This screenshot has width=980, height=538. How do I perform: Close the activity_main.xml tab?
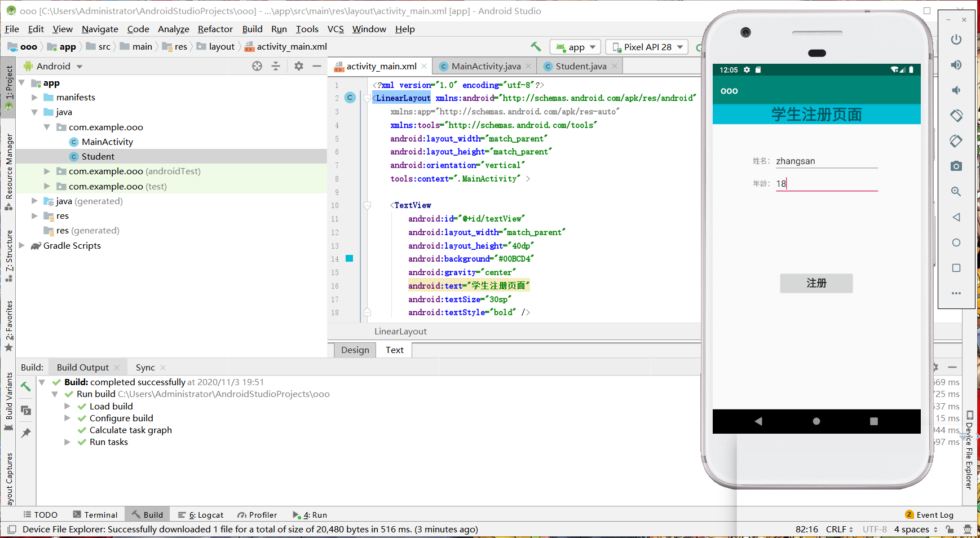coord(425,66)
